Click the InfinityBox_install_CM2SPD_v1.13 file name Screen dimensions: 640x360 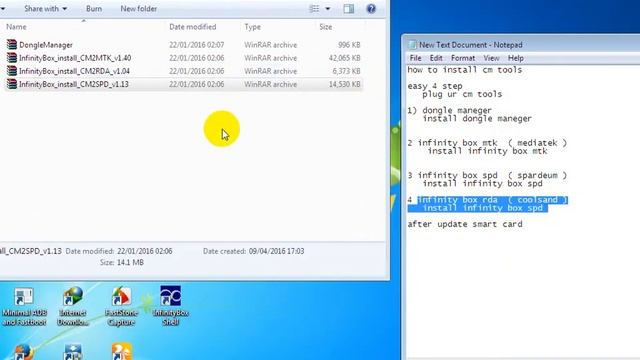click(74, 84)
